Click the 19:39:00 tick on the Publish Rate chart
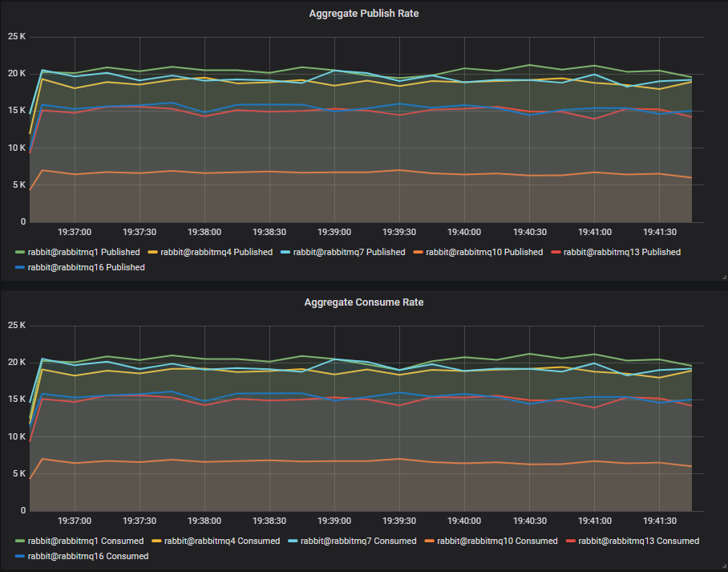This screenshot has height=572, width=728. [x=335, y=232]
